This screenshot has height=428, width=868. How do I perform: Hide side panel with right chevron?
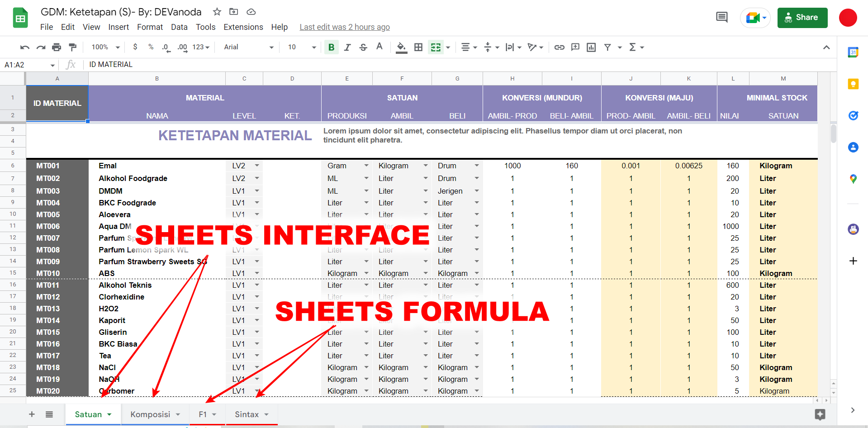coord(853,410)
